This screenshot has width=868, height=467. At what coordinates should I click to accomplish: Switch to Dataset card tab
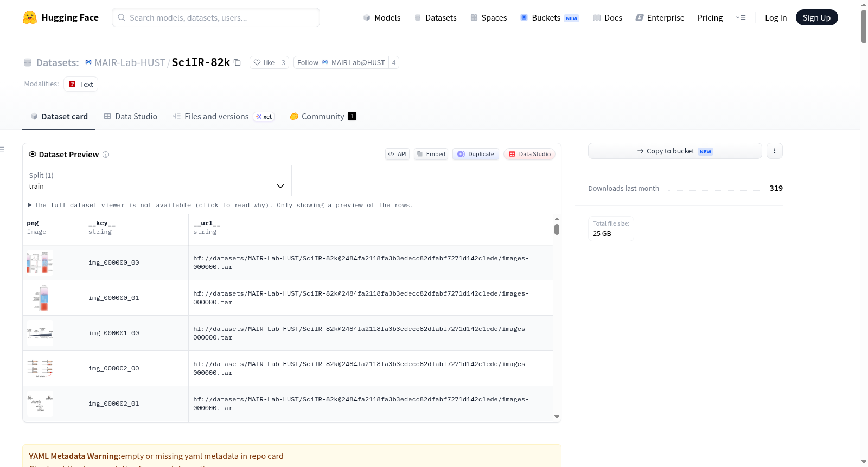pos(59,116)
